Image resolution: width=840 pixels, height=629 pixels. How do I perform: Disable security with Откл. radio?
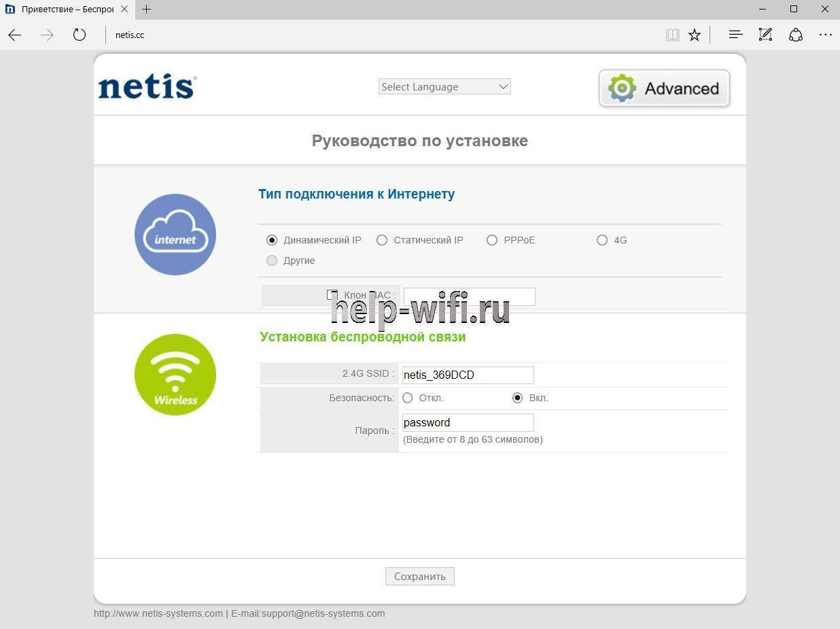(x=408, y=398)
